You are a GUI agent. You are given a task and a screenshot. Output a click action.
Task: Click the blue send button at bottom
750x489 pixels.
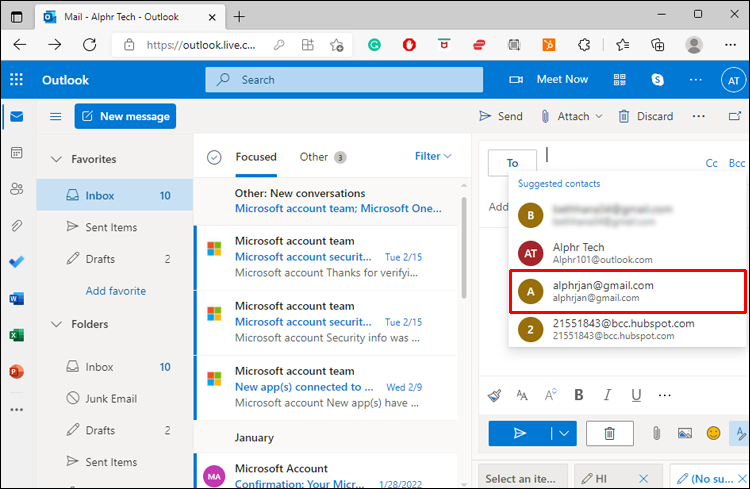[x=520, y=433]
